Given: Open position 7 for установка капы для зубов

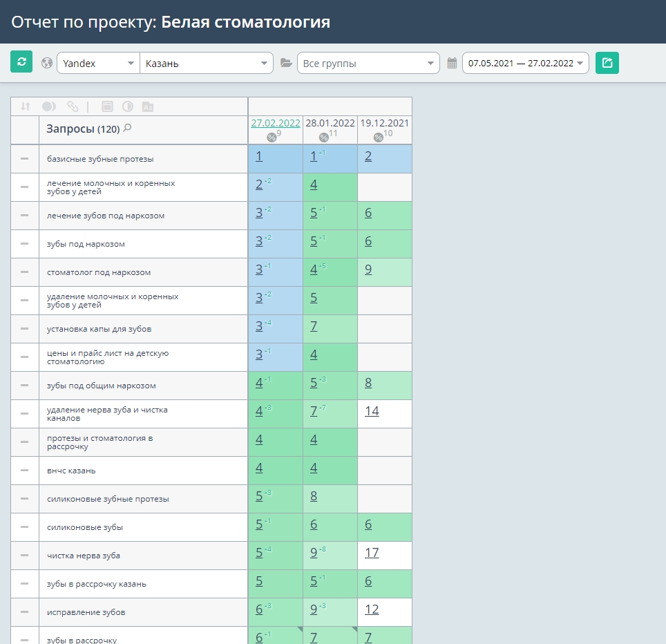Looking at the screenshot, I should coord(314,326).
